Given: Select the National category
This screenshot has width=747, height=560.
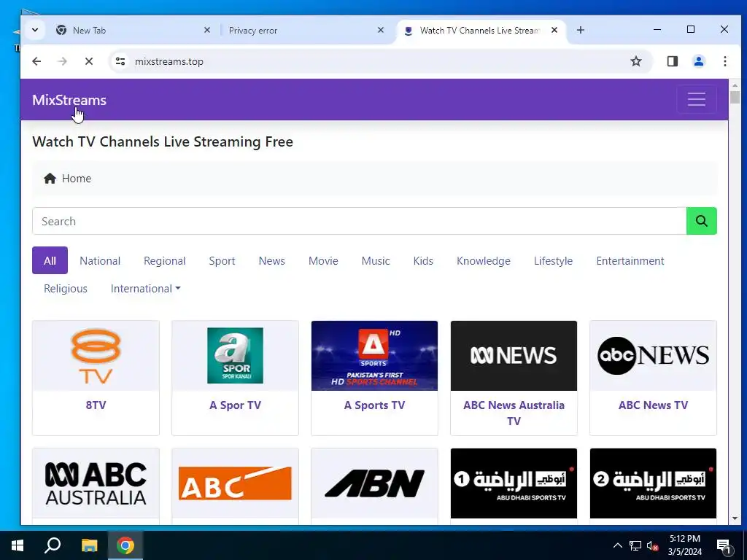Looking at the screenshot, I should (100, 260).
